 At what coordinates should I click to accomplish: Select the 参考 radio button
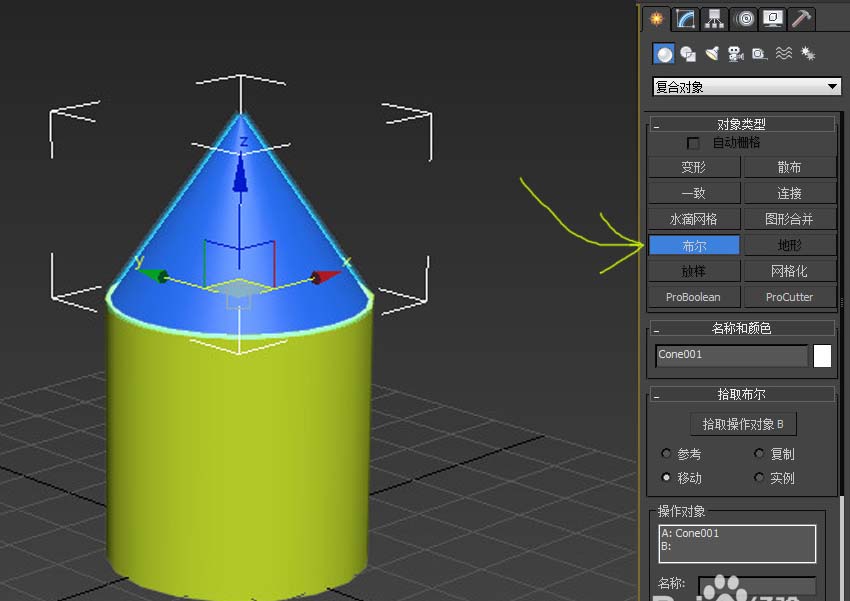pos(667,454)
